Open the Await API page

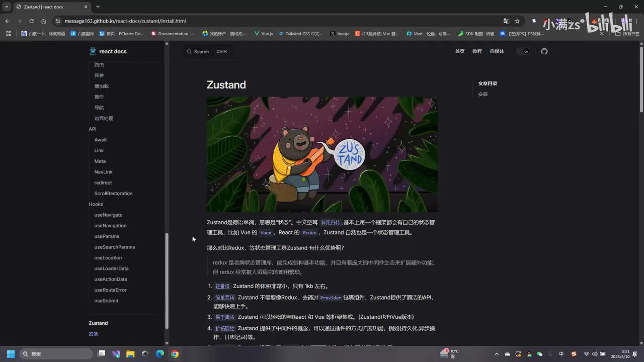[101, 140]
